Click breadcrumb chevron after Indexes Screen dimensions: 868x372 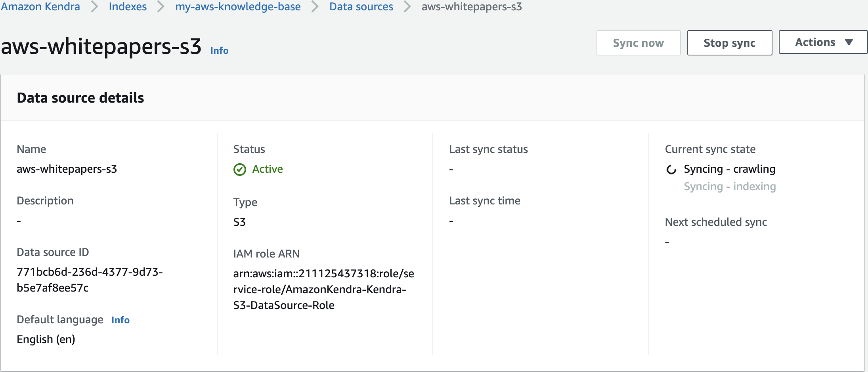pyautogui.click(x=161, y=7)
